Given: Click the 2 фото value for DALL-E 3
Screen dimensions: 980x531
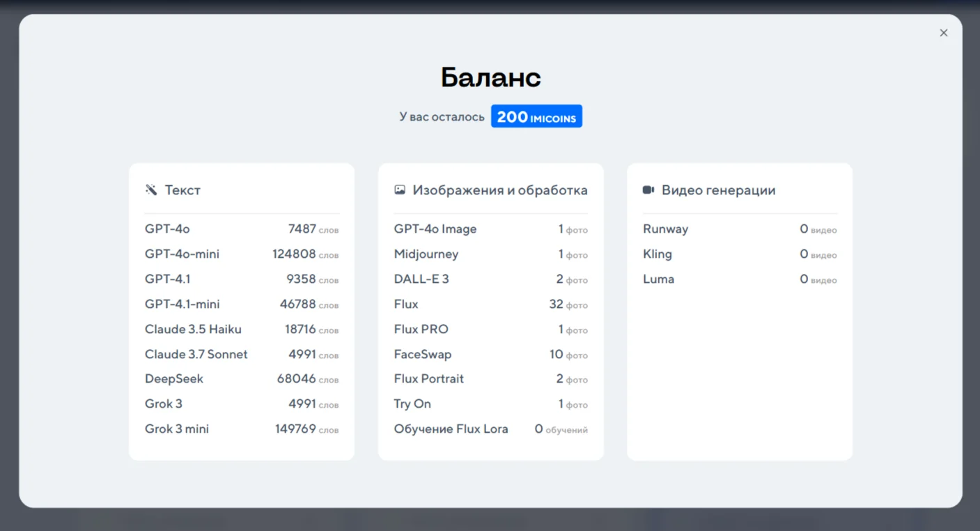Looking at the screenshot, I should [x=572, y=279].
